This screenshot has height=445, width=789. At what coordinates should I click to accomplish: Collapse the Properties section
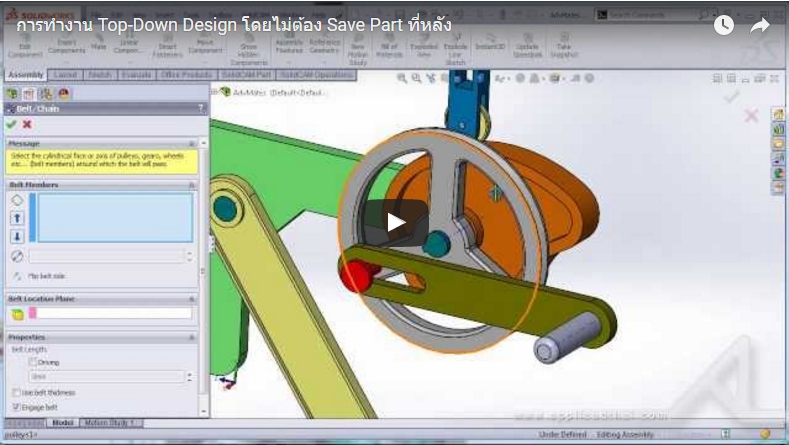pos(191,337)
